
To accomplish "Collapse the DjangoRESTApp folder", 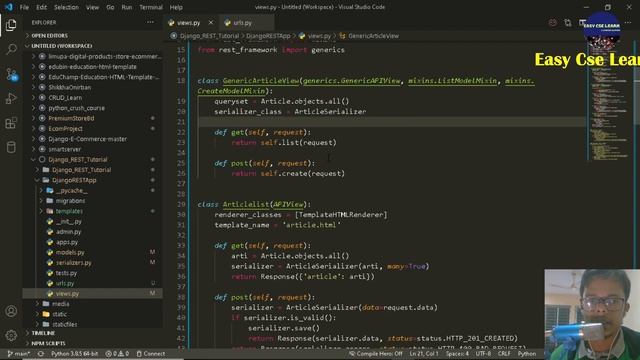I will [74, 180].
